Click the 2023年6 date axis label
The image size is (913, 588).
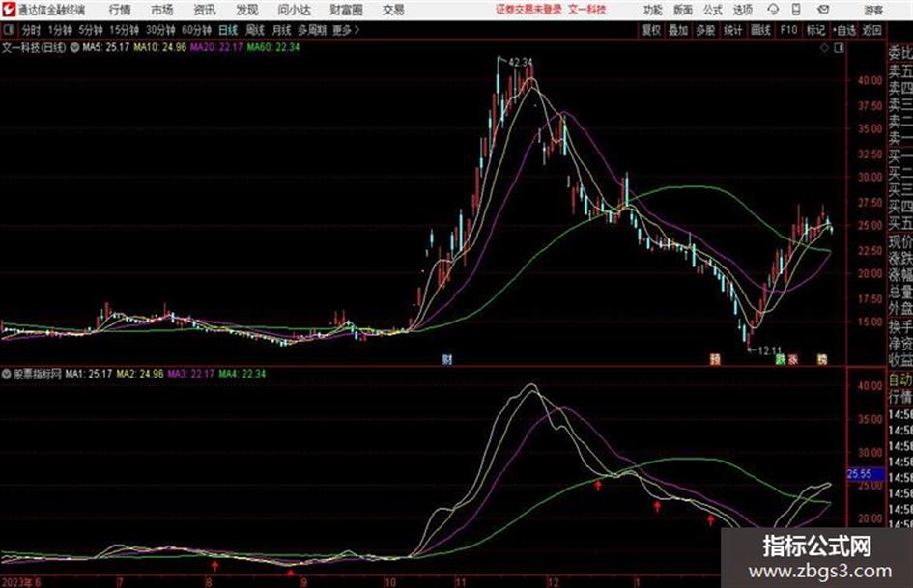[21, 582]
